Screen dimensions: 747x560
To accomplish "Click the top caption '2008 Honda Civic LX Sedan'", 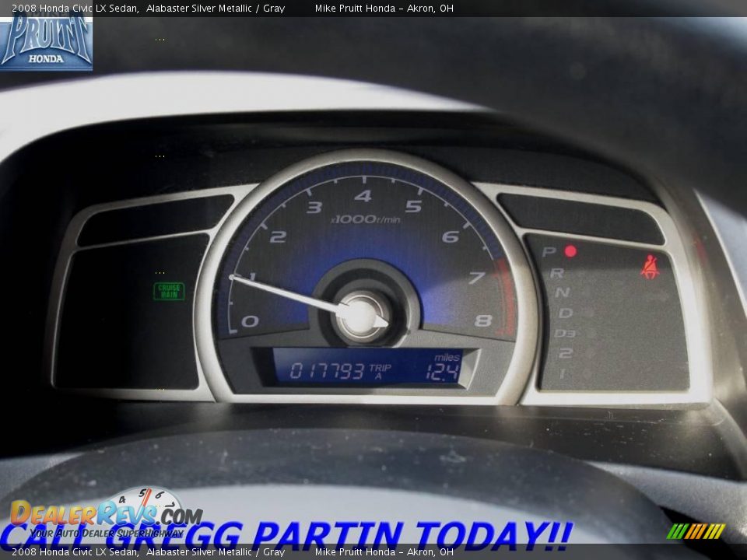I will (x=75, y=8).
